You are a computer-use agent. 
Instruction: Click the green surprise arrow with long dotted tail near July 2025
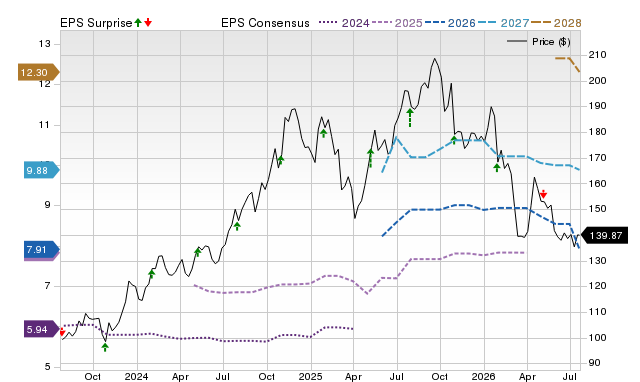pos(410,118)
